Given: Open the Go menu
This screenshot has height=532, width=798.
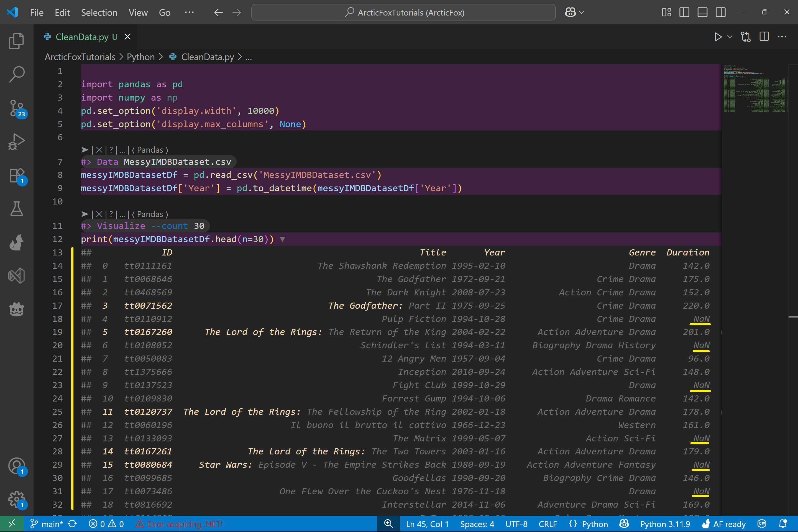Looking at the screenshot, I should tap(165, 12).
